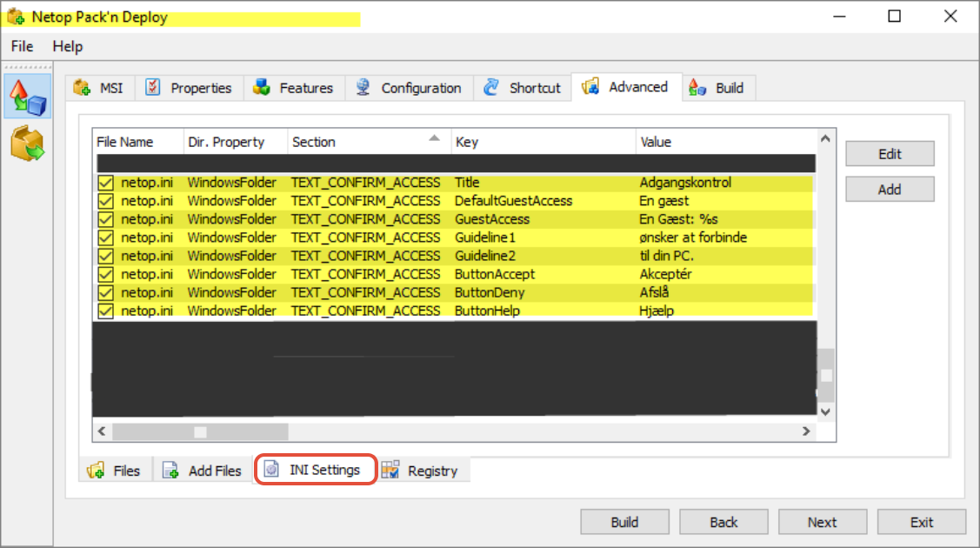Uncheck the DefaultGuestAccess row checkbox

105,201
